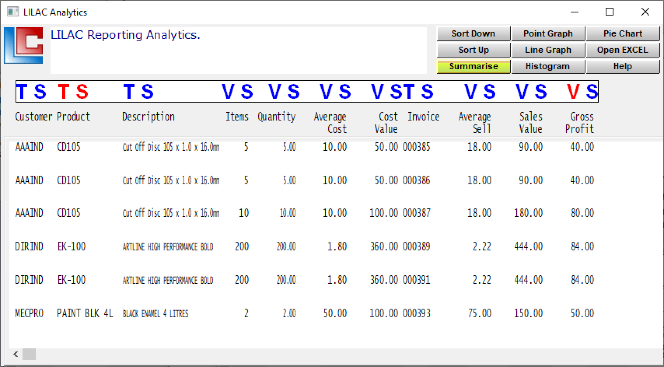Click the 180.00 sales value cell
This screenshot has width=664, height=367.
[x=528, y=213]
